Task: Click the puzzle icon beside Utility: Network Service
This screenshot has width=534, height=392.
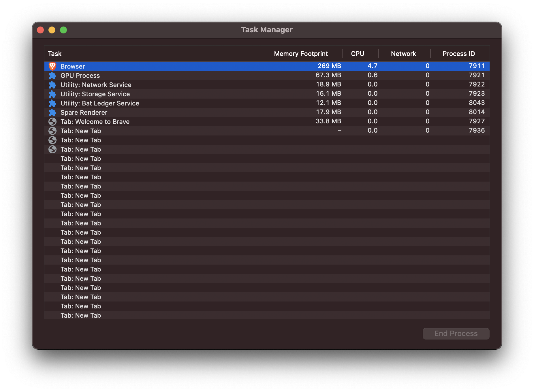Action: 52,85
